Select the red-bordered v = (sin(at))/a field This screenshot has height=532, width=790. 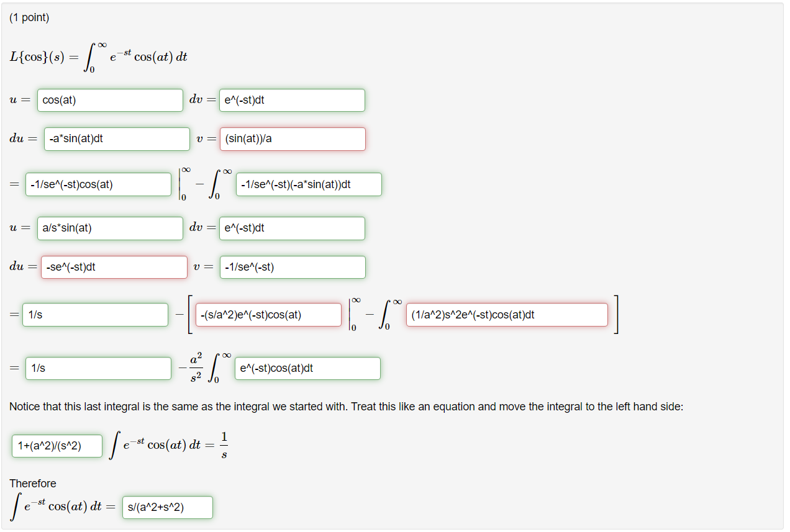[x=292, y=138]
